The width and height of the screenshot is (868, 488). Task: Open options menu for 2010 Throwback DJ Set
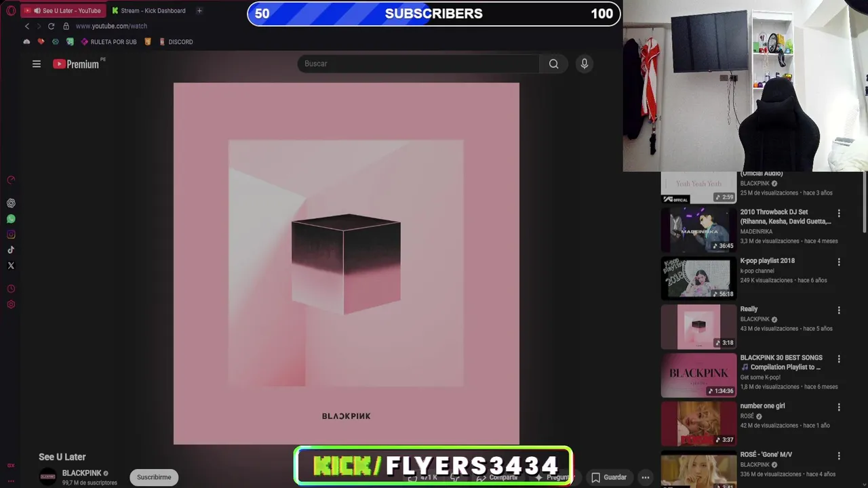pos(839,213)
